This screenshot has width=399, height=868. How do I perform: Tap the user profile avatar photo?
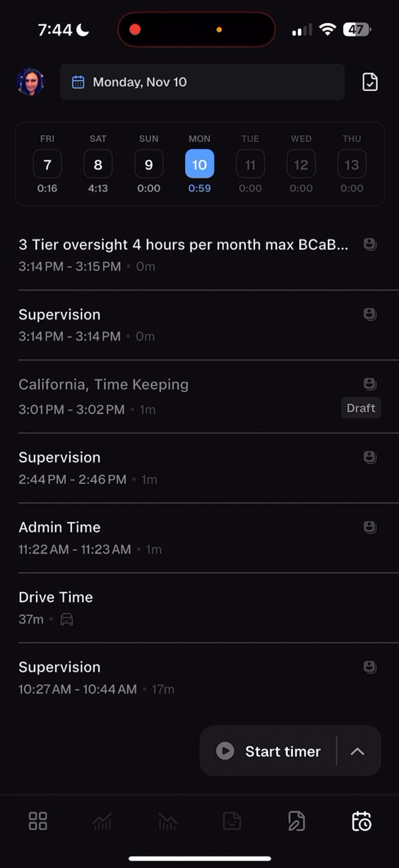click(x=30, y=82)
